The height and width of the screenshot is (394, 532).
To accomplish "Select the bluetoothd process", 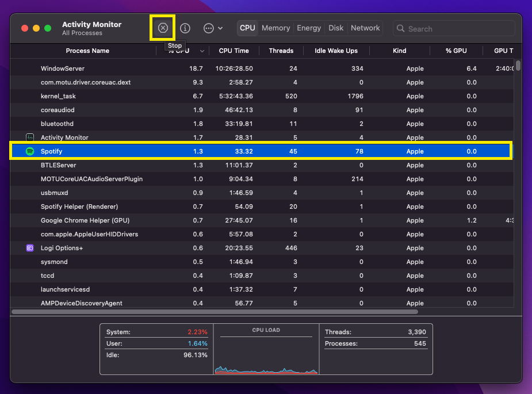I will 262,124.
